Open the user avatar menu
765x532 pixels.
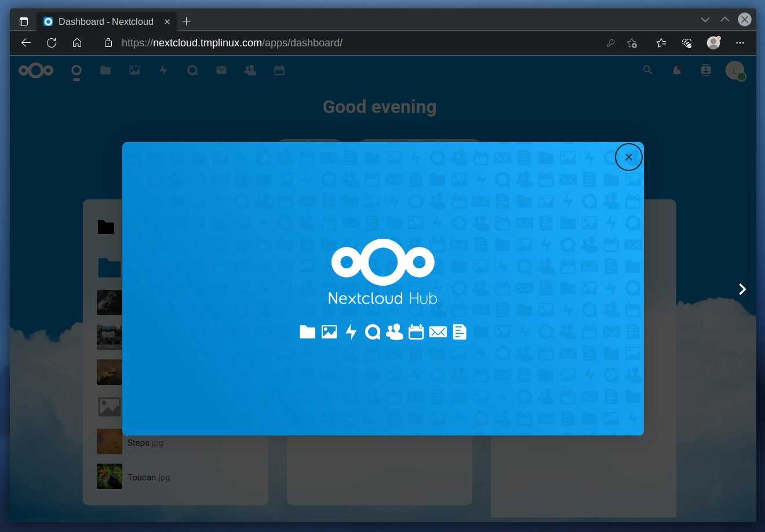735,70
